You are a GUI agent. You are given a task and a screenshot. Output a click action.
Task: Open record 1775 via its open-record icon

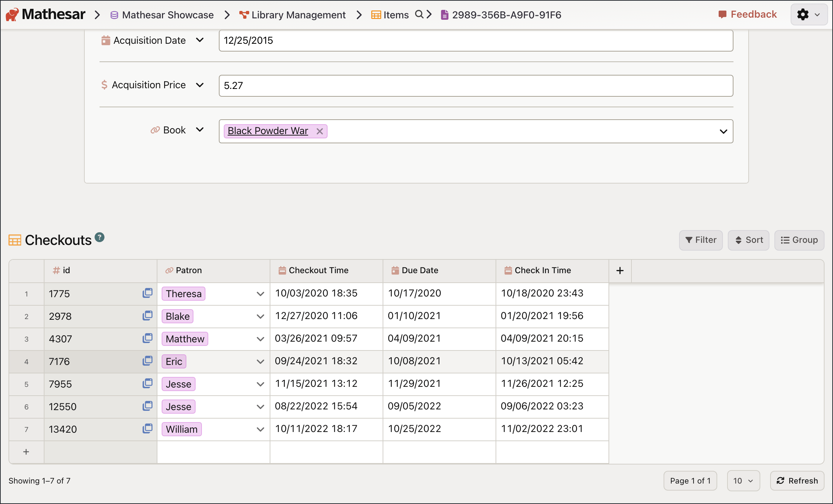click(148, 293)
